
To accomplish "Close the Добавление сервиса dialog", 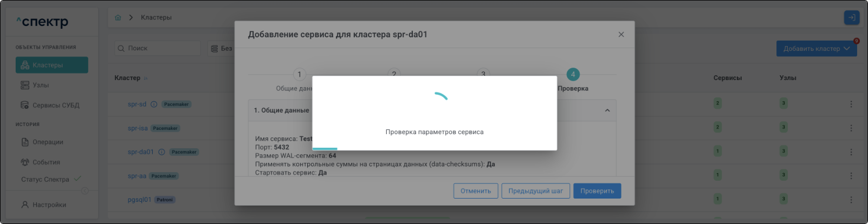I will tap(621, 35).
